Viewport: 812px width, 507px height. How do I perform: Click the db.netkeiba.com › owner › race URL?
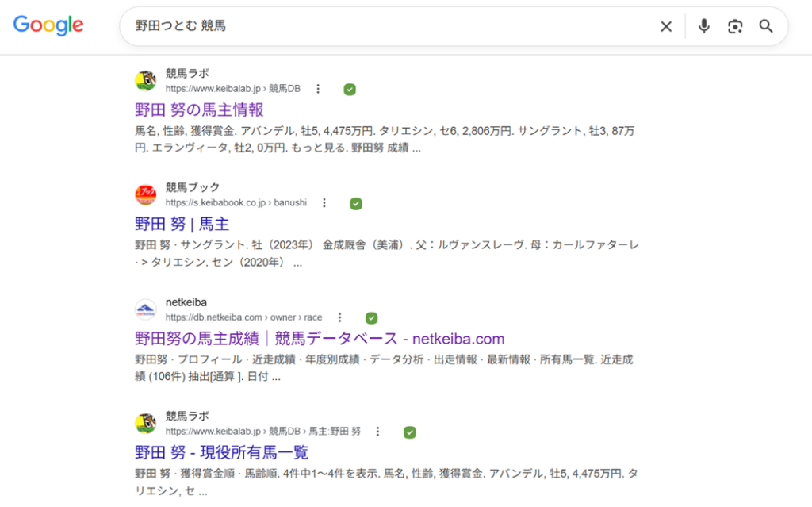click(244, 317)
